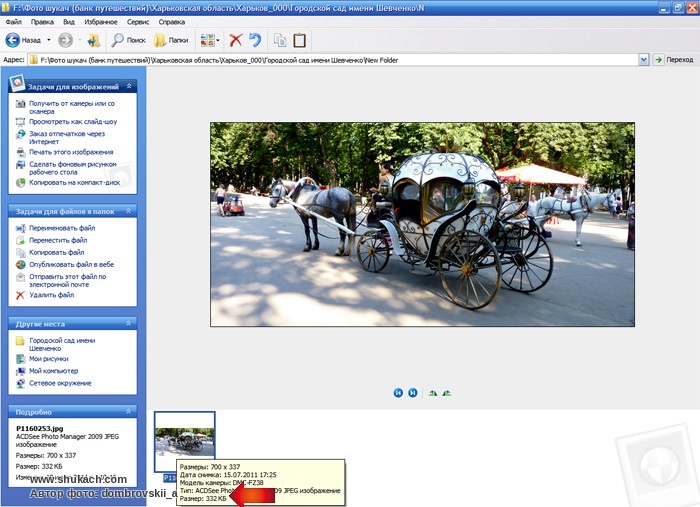This screenshot has width=700, height=507.
Task: Click the globe icon beside Опубликовать файл в вебе
Action: point(21,264)
